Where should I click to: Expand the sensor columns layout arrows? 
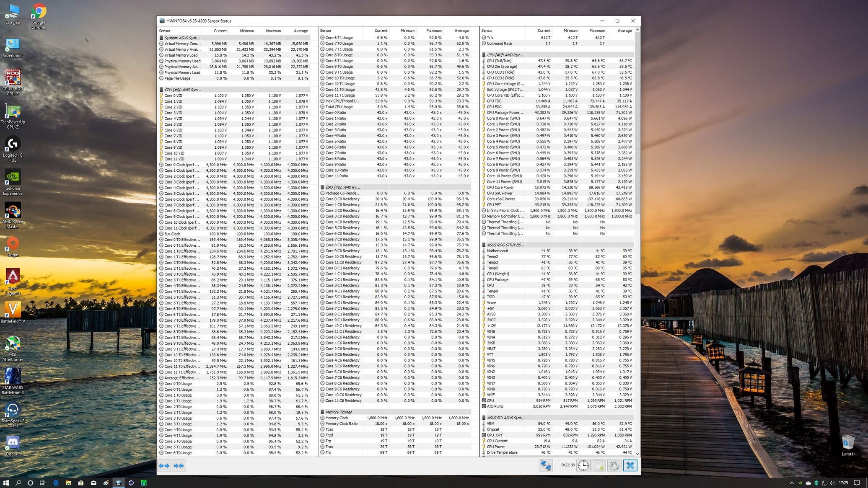click(x=164, y=465)
